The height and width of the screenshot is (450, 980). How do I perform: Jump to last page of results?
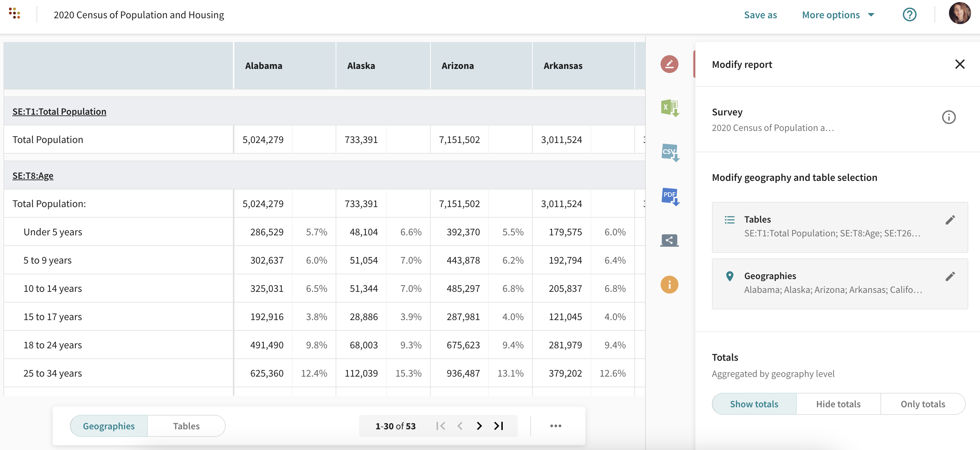(499, 426)
